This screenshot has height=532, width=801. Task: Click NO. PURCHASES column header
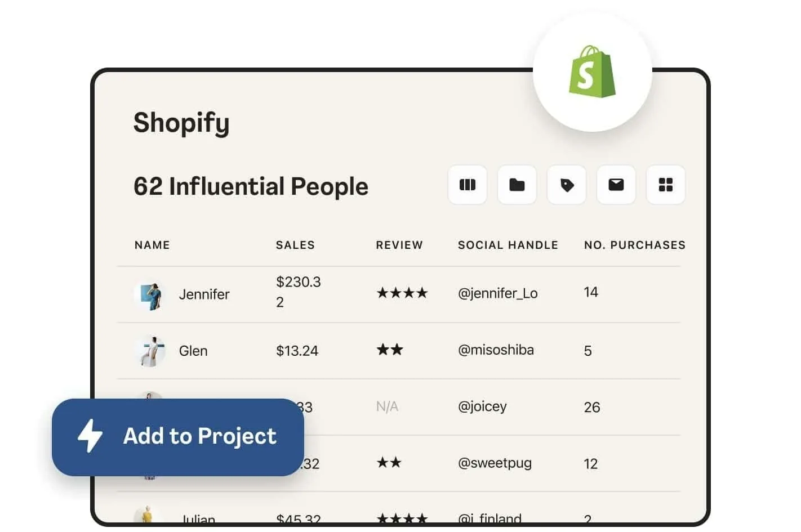[x=634, y=245]
